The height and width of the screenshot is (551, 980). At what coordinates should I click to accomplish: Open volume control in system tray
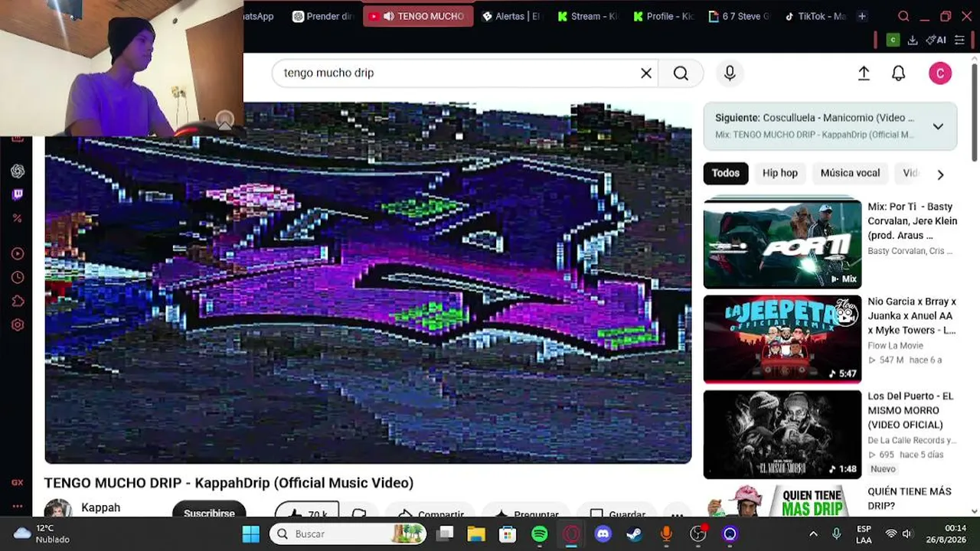pos(907,533)
